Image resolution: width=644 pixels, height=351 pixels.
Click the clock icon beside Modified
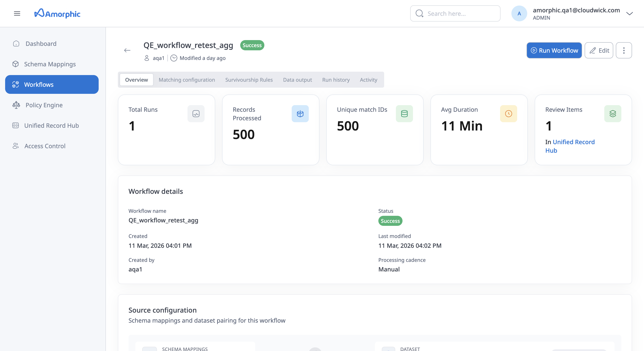pyautogui.click(x=174, y=58)
